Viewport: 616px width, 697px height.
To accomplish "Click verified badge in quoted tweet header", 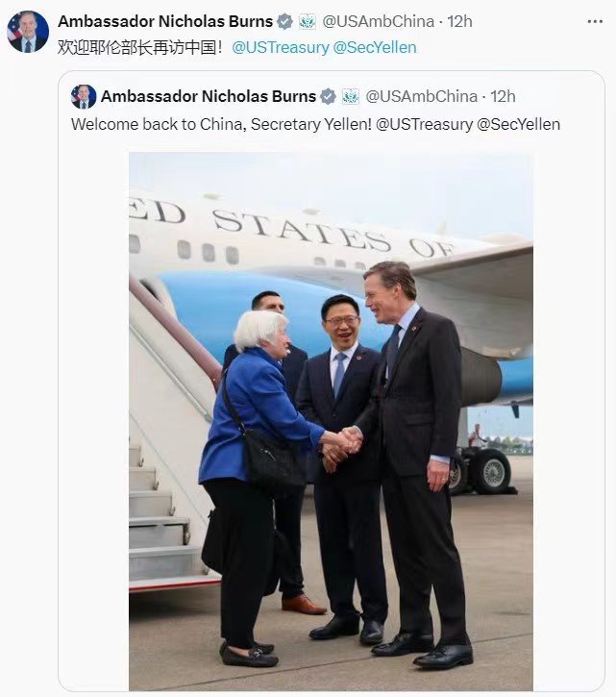I will point(328,96).
